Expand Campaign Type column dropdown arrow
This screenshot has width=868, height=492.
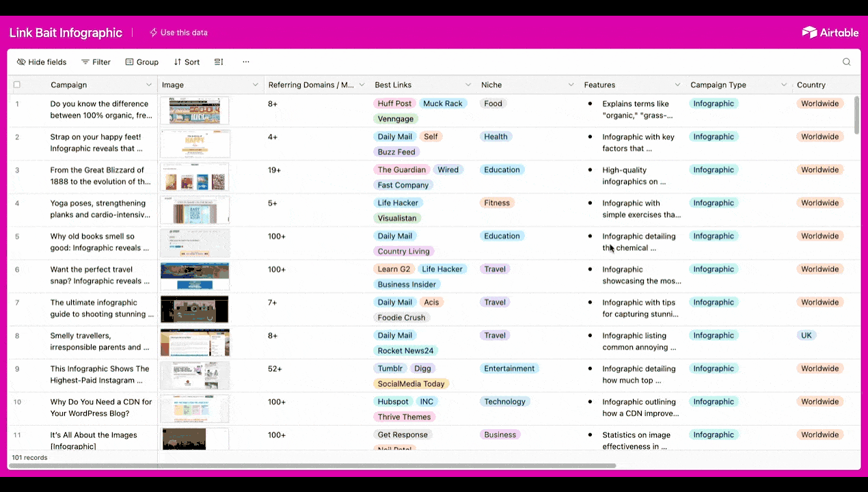pyautogui.click(x=784, y=85)
